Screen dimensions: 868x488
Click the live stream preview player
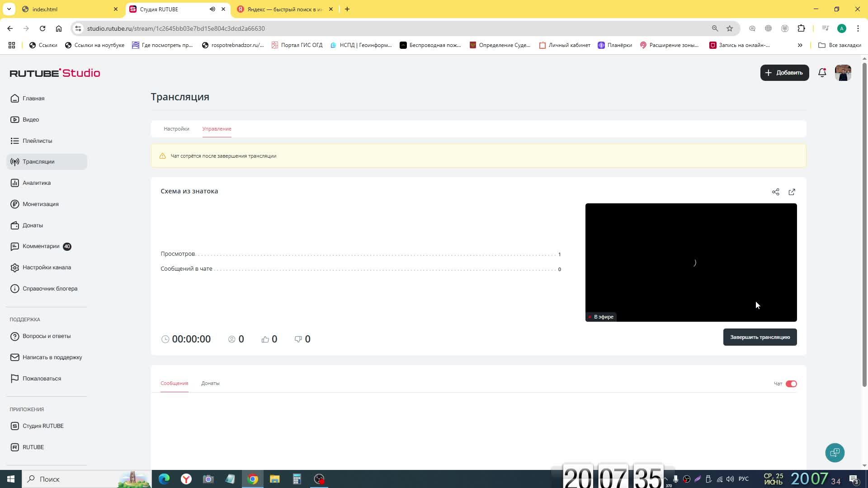click(690, 262)
